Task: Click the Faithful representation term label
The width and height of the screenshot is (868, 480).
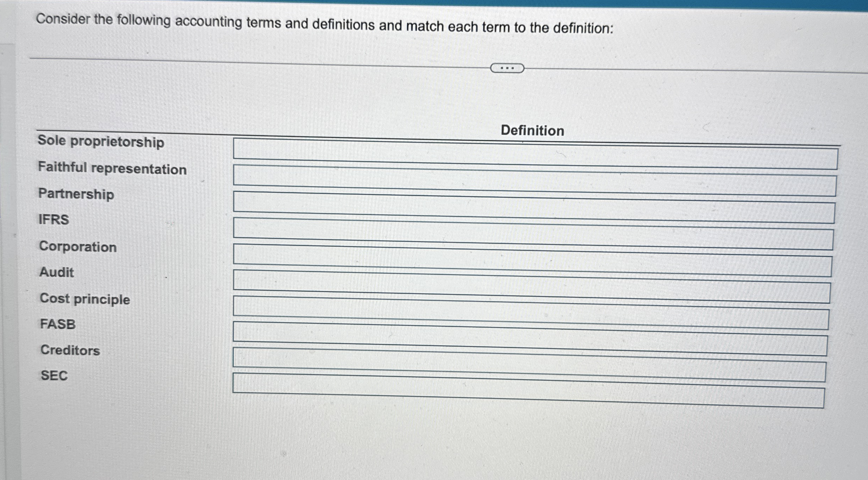Action: [112, 168]
